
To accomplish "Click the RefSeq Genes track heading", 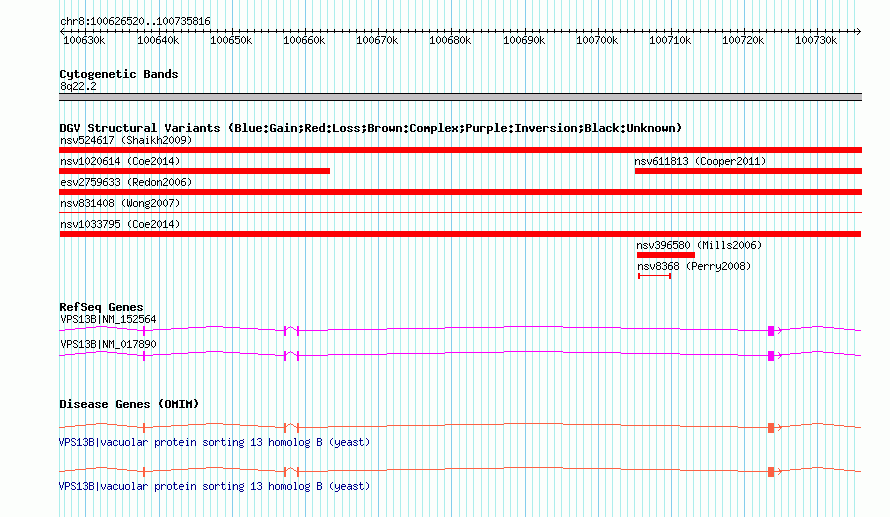I will (x=102, y=307).
